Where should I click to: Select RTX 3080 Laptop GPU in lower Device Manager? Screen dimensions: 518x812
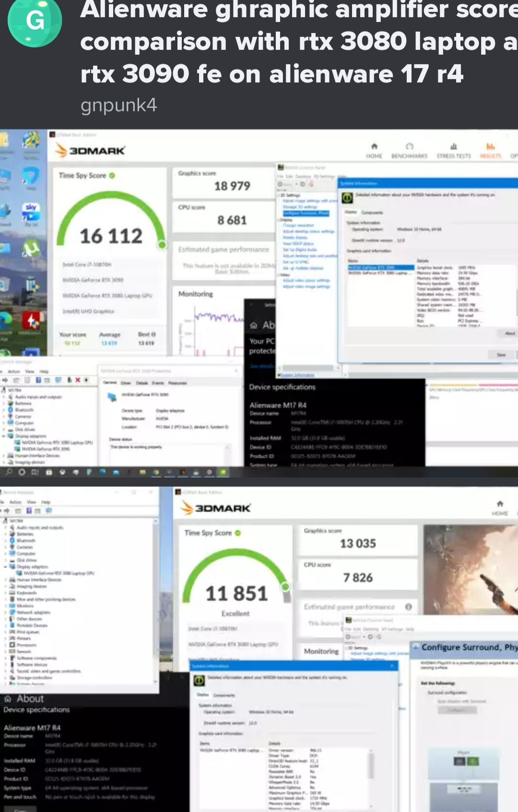pos(56,573)
